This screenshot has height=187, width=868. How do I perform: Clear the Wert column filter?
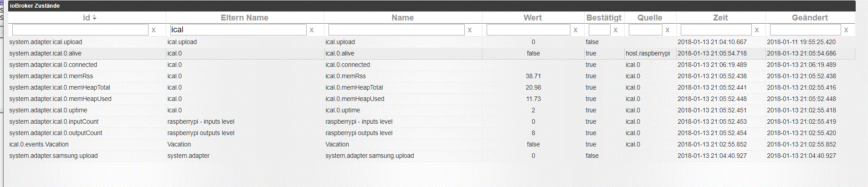click(x=575, y=30)
